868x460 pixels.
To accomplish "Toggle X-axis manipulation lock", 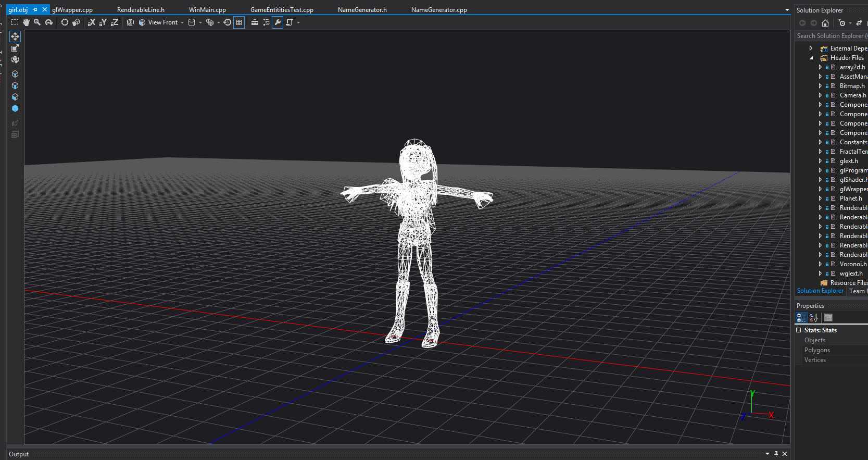I will coord(92,22).
